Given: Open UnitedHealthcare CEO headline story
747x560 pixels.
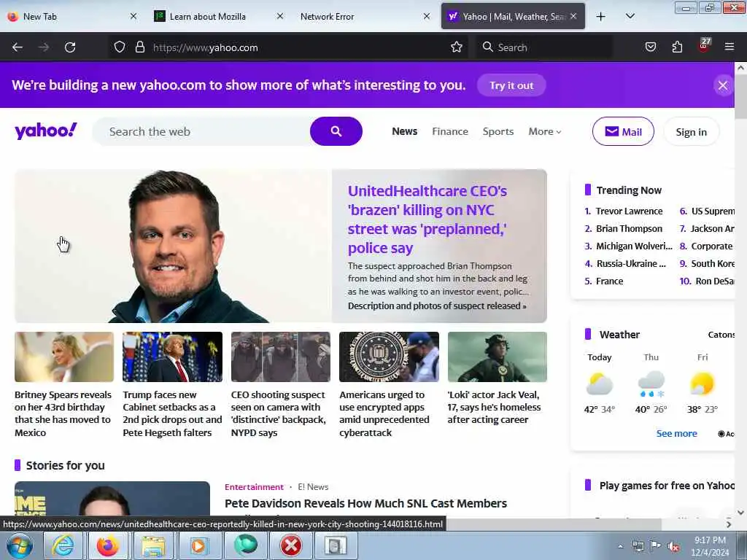Looking at the screenshot, I should click(x=427, y=219).
